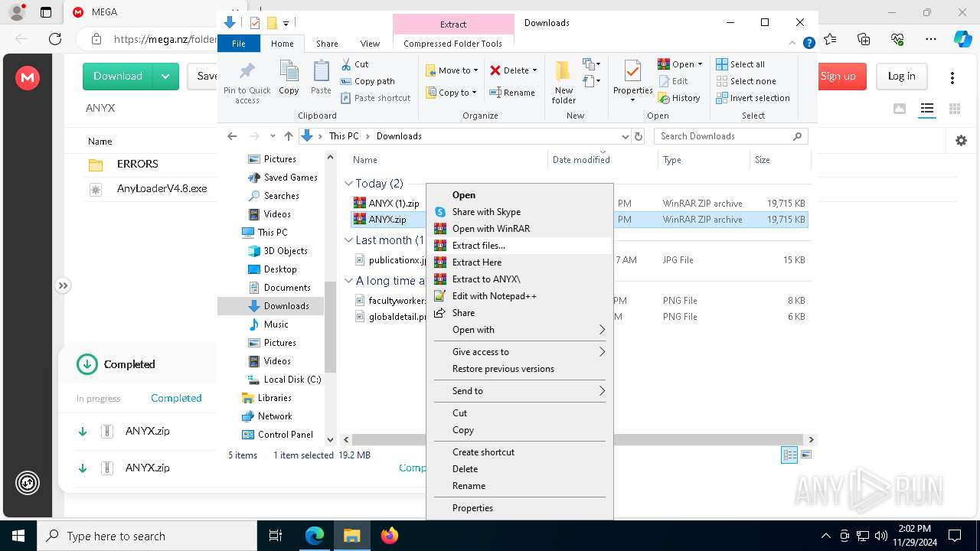Expand the Give access to submenu
The image size is (980, 551).
click(519, 352)
